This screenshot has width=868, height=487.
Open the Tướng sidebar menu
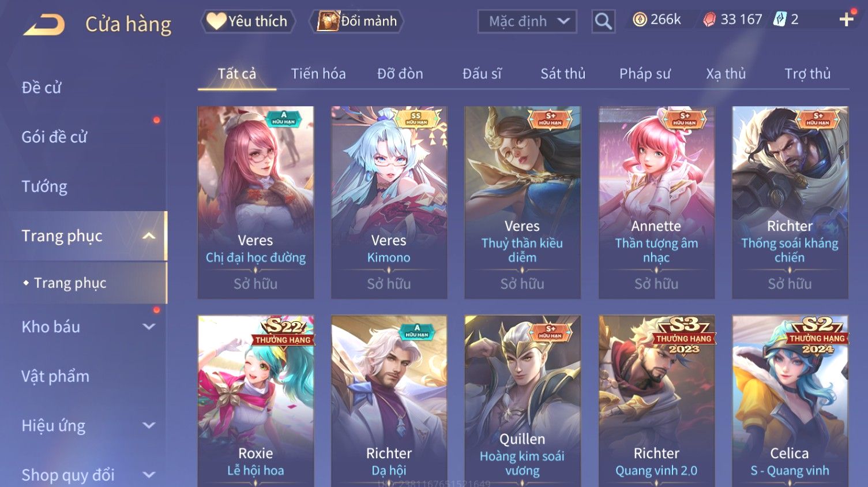(44, 186)
